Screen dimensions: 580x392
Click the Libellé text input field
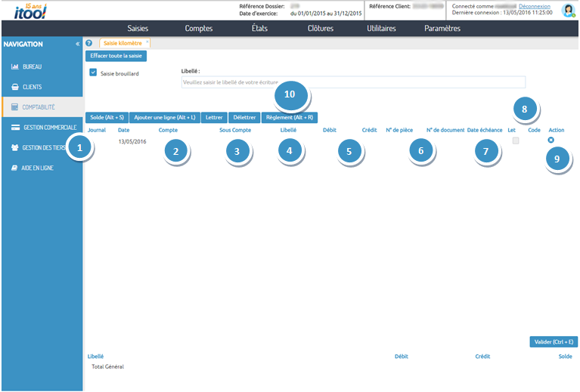tap(353, 82)
